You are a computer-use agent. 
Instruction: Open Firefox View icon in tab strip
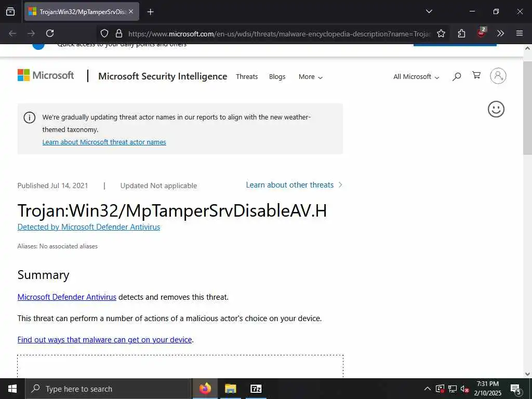point(10,11)
